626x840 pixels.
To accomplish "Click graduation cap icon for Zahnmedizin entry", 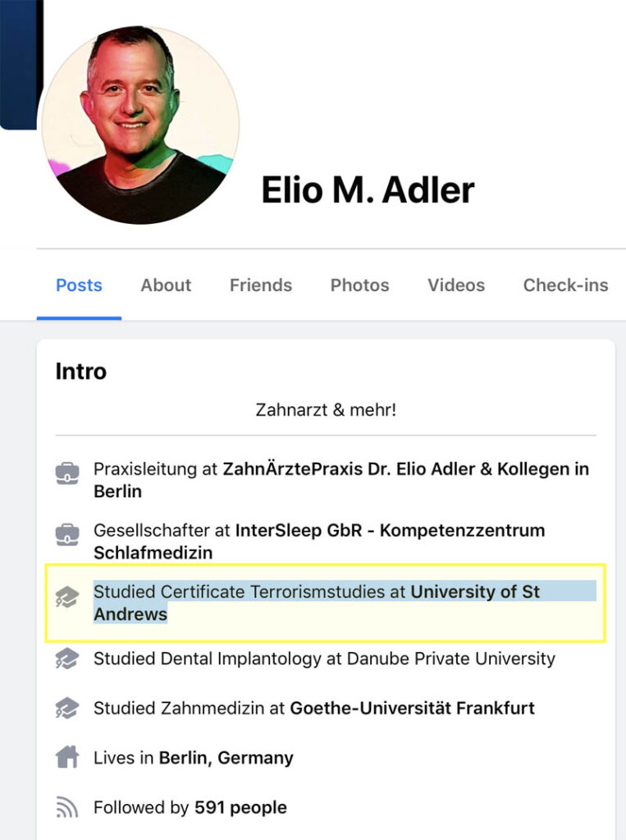I will pos(67,708).
